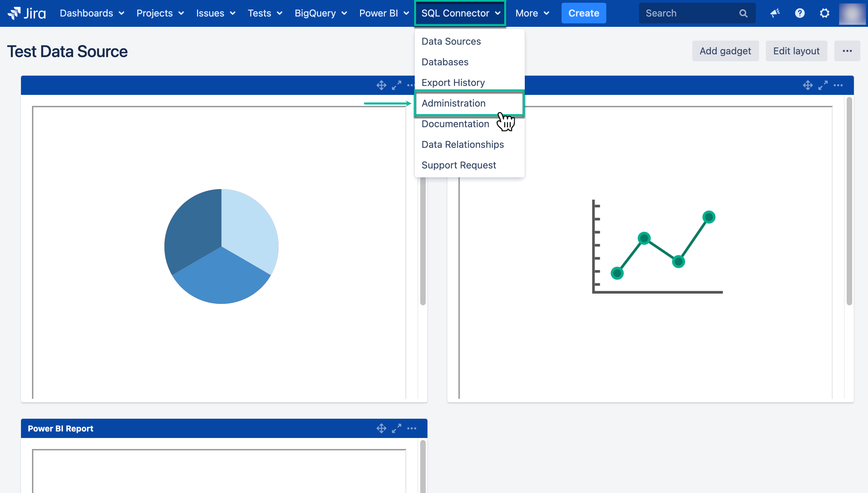Open the more options dots on Power BI Report header
Screen dimensions: 868x493
(x=411, y=428)
